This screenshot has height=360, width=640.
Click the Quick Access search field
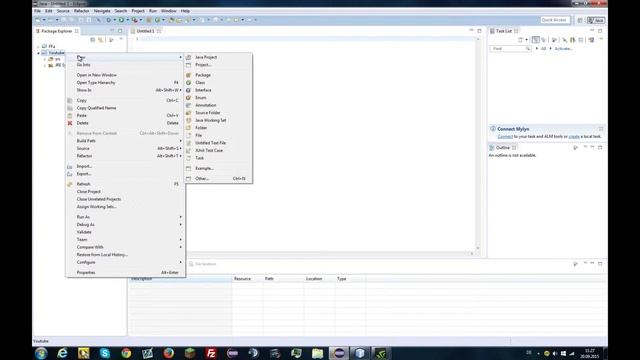tap(554, 20)
